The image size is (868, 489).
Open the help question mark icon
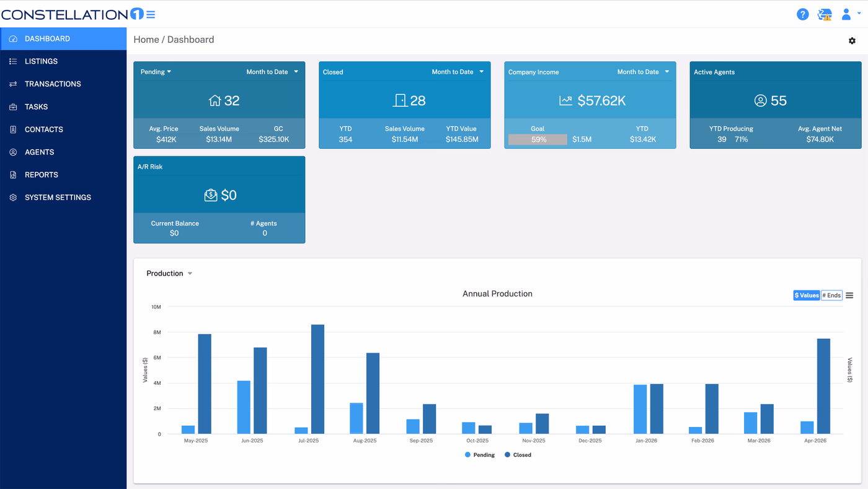[x=803, y=14]
